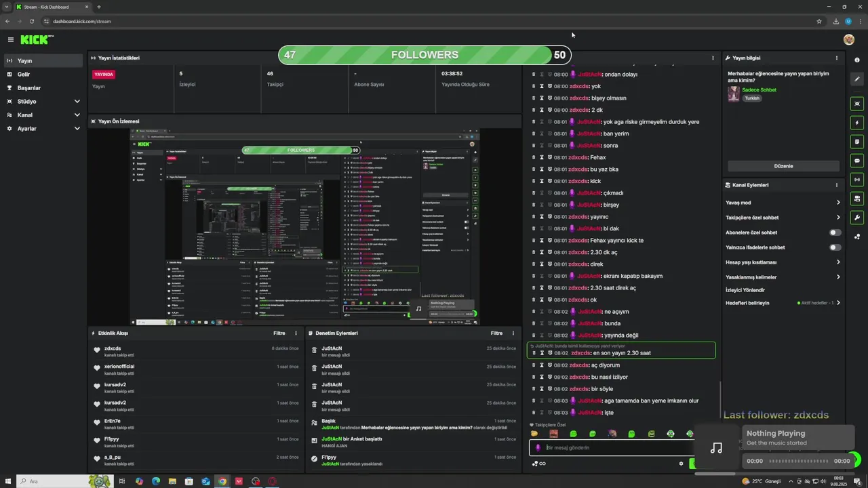Open chat settings gear icon
The image size is (868, 488).
(681, 464)
